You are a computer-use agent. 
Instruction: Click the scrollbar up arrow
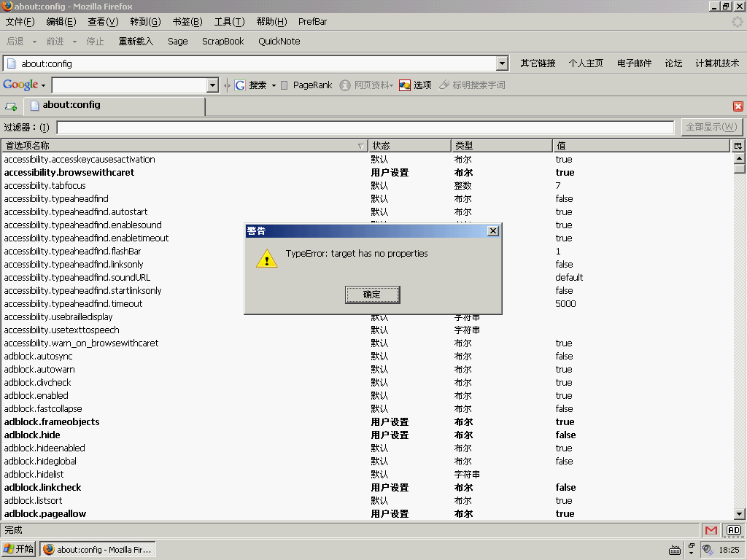(x=739, y=158)
